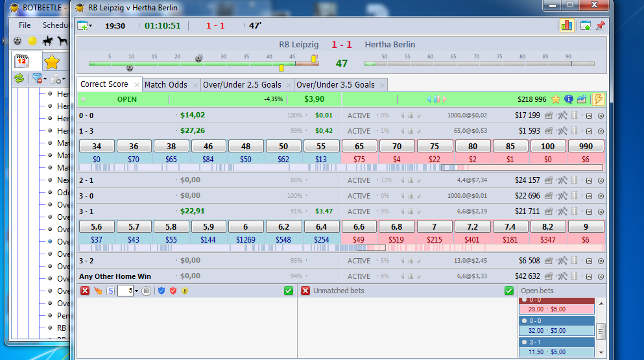
Task: Collapse the 1 - 3 price ladder
Action: pyautogui.click(x=589, y=132)
